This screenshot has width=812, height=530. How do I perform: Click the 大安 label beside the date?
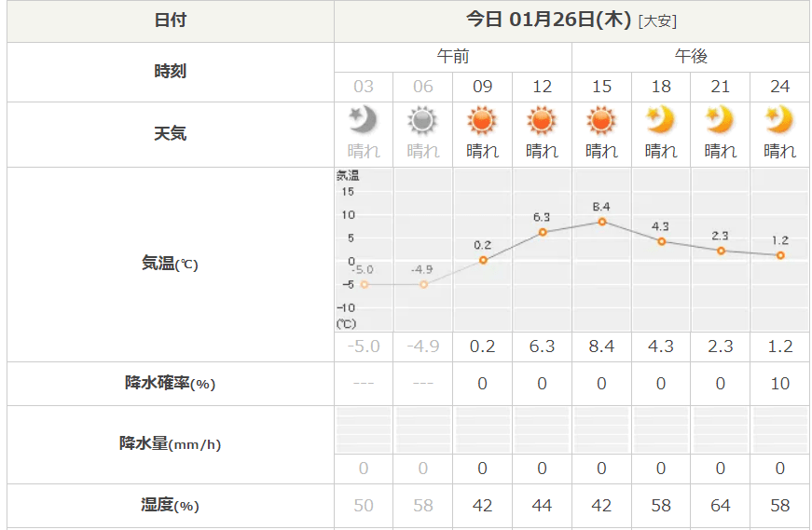[657, 21]
